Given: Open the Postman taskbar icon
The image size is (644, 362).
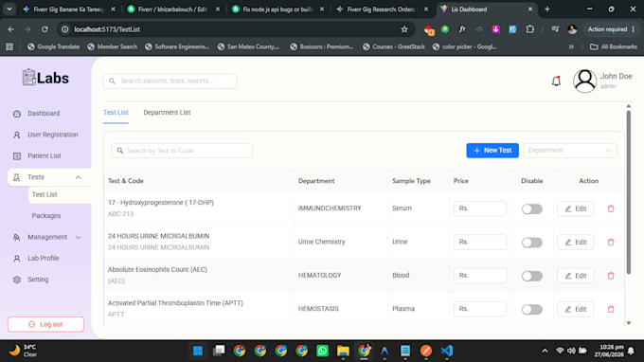Looking at the screenshot, I should click(426, 351).
